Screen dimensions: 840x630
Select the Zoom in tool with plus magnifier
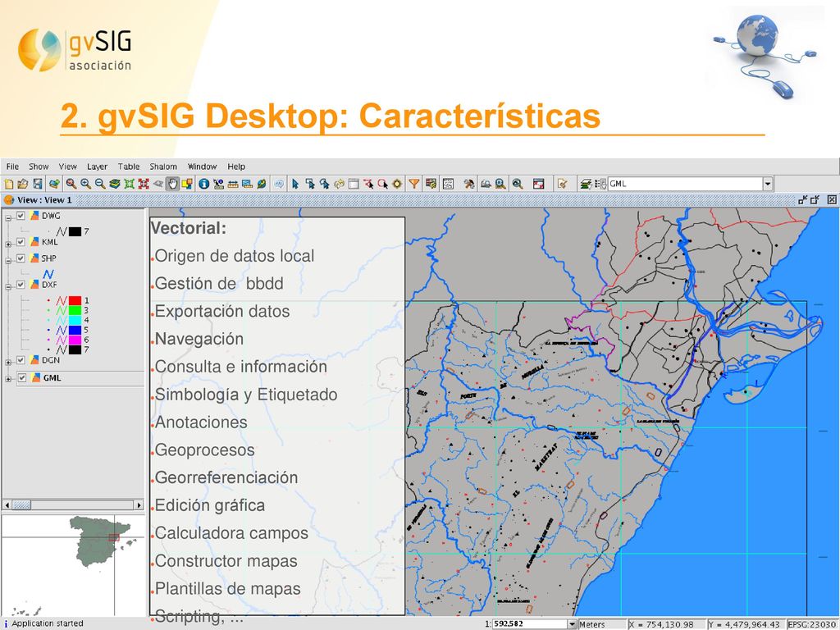point(85,184)
